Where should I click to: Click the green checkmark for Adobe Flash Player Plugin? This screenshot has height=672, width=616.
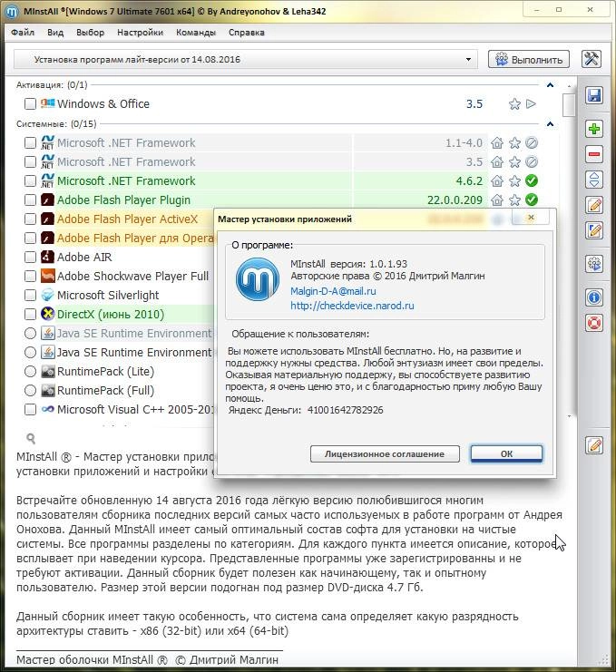click(532, 200)
